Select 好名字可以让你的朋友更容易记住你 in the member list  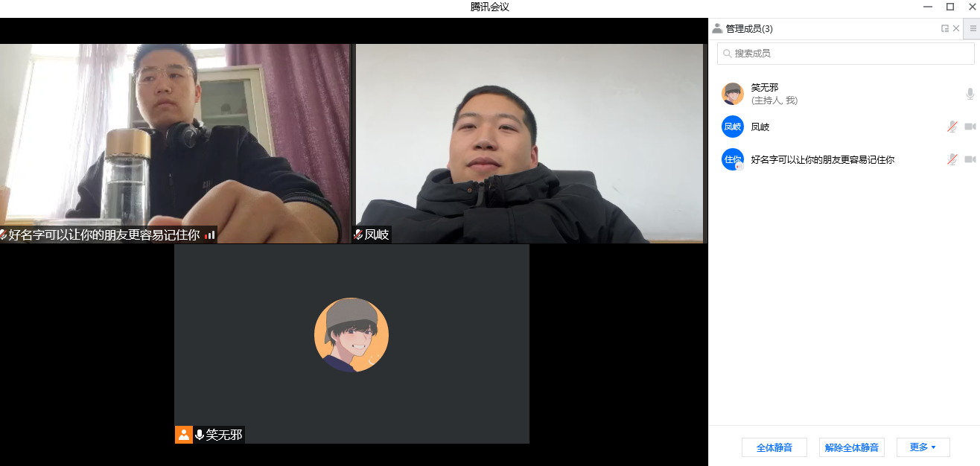[823, 159]
